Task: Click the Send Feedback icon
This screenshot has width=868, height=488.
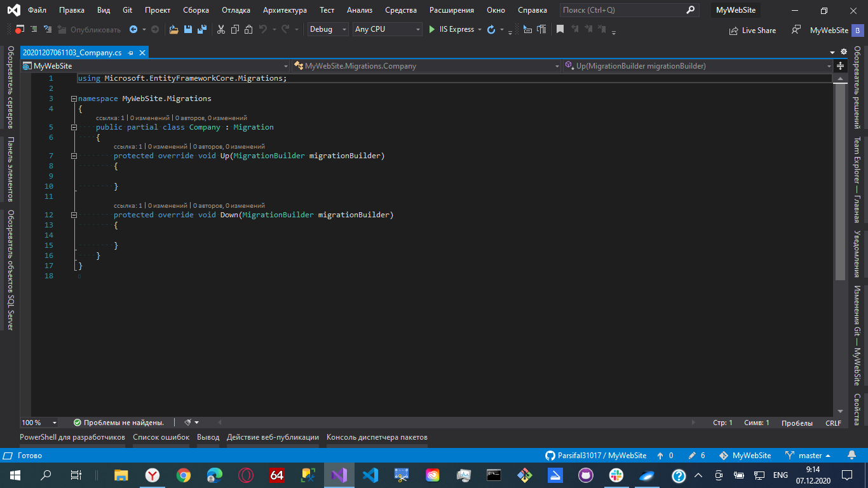Action: click(x=796, y=29)
